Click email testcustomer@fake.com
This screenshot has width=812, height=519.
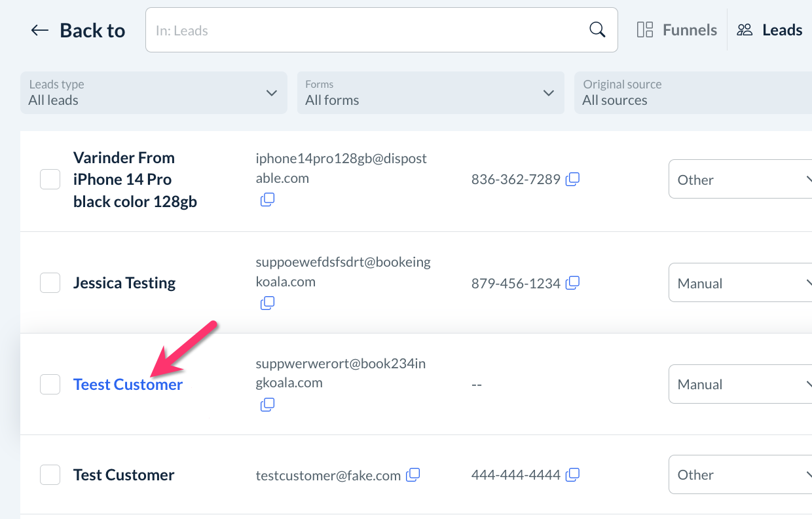pos(328,476)
